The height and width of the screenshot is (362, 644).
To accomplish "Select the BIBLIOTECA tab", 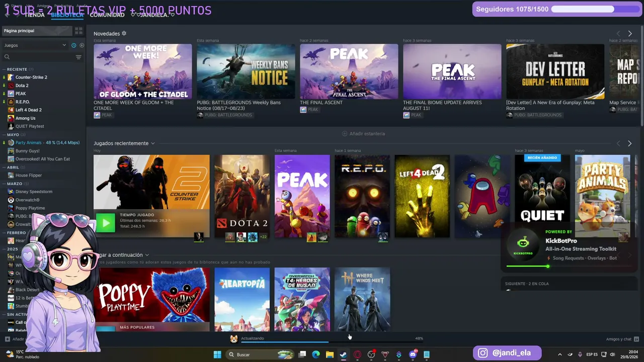I will (x=67, y=15).
